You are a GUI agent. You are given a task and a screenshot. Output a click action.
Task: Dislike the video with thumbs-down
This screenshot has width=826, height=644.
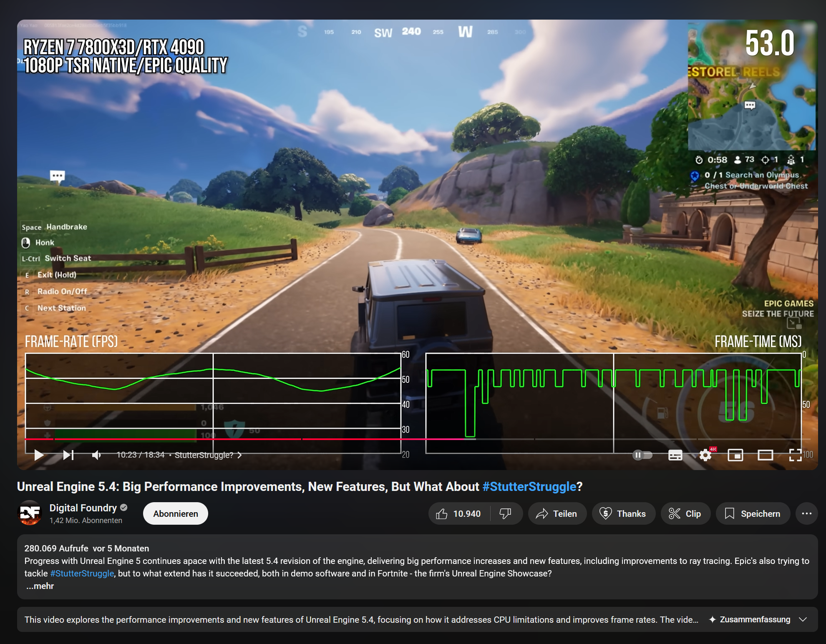pyautogui.click(x=506, y=513)
